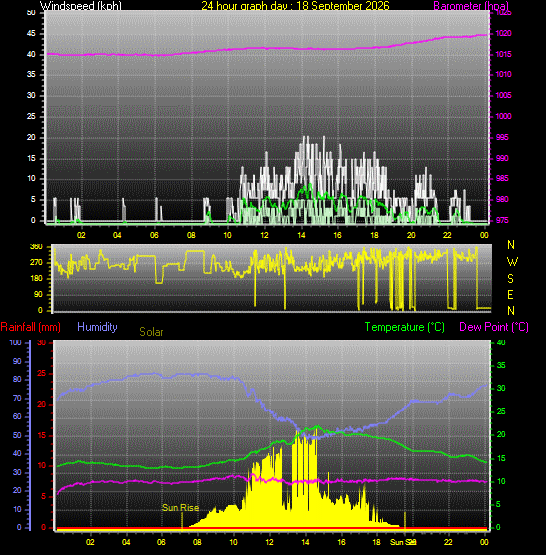This screenshot has height=555, width=546.
Task: Click 975 on the barometer axis
Action: pos(502,220)
